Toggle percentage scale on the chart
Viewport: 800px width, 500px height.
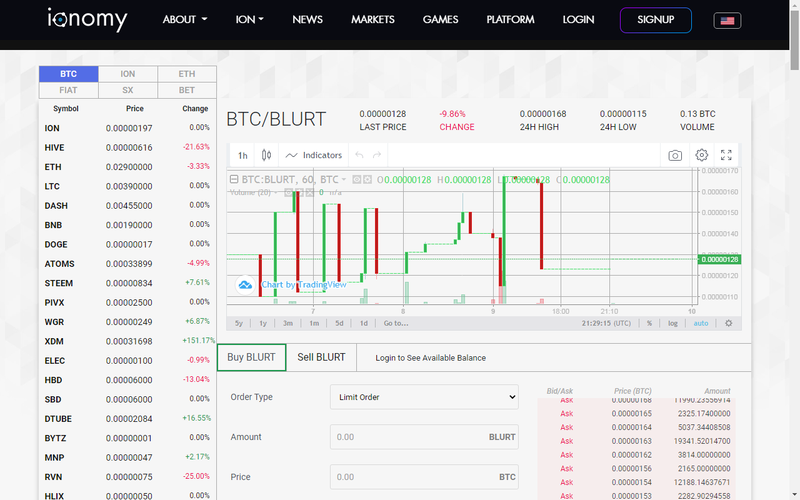tap(649, 323)
